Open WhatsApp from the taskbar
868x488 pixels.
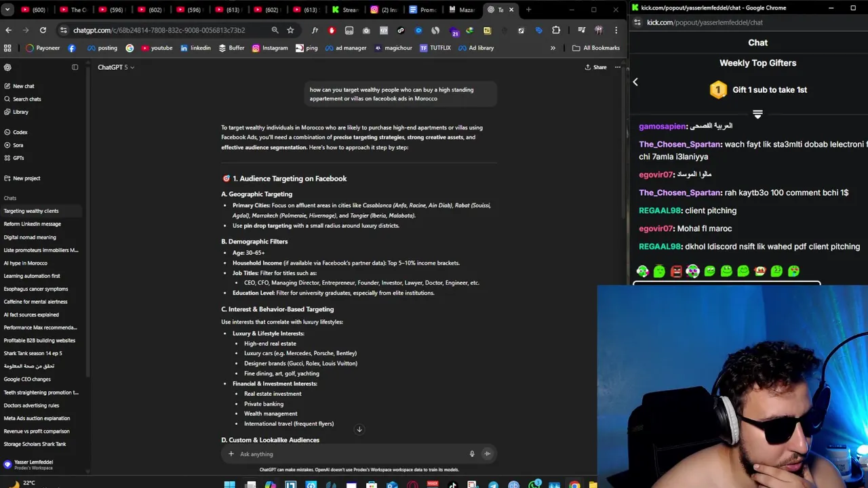(534, 485)
